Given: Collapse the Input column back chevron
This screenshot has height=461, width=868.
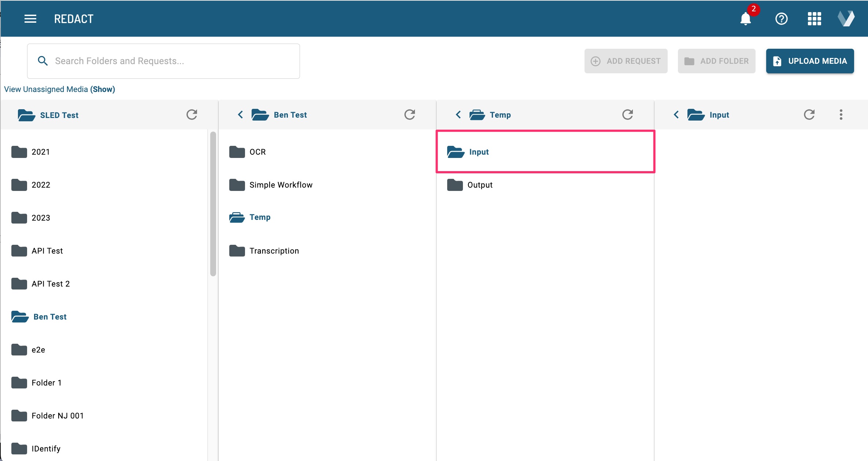Looking at the screenshot, I should tap(676, 115).
